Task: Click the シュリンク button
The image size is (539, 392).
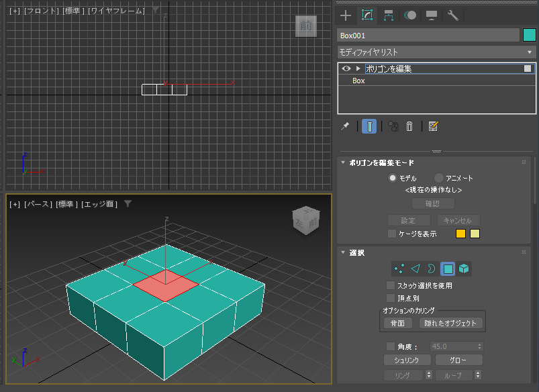Action: tap(407, 360)
